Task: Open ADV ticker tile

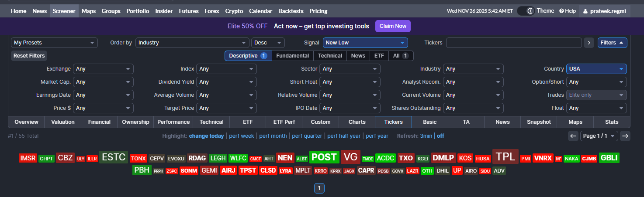Action: tap(499, 171)
